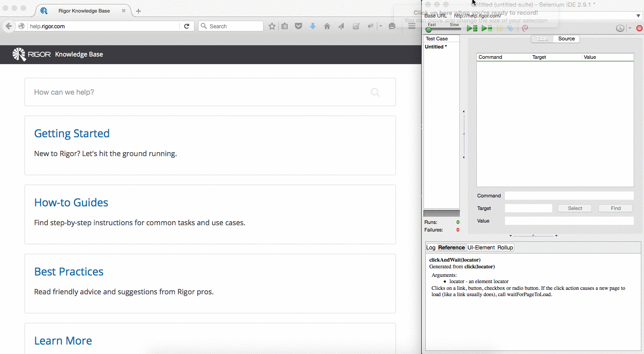The image size is (644, 354).
Task: Open the Firefox bookmarks list icon
Action: (x=285, y=26)
